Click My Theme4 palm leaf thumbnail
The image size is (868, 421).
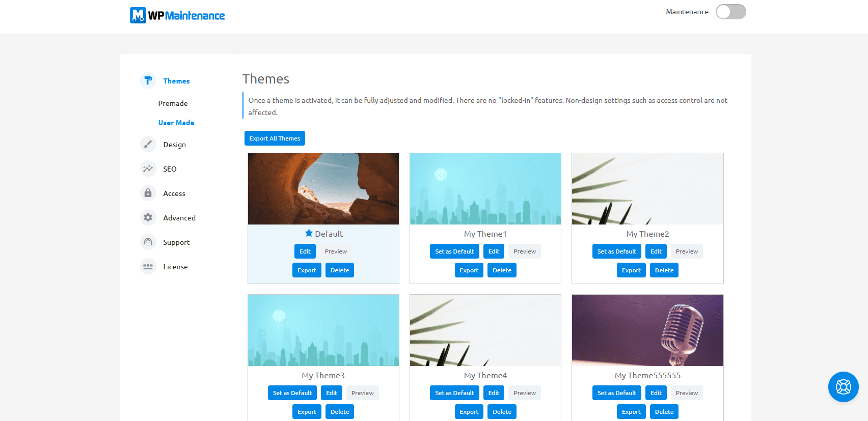click(x=485, y=330)
